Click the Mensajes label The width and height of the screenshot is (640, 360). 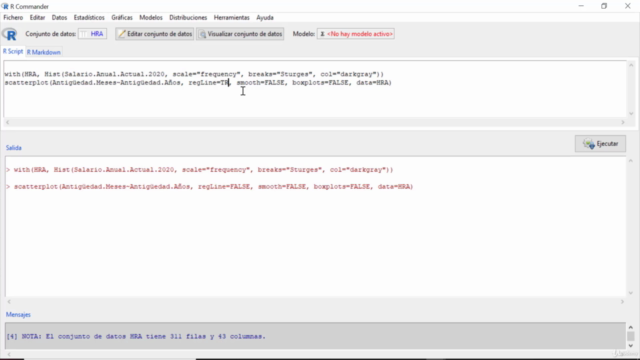18,315
